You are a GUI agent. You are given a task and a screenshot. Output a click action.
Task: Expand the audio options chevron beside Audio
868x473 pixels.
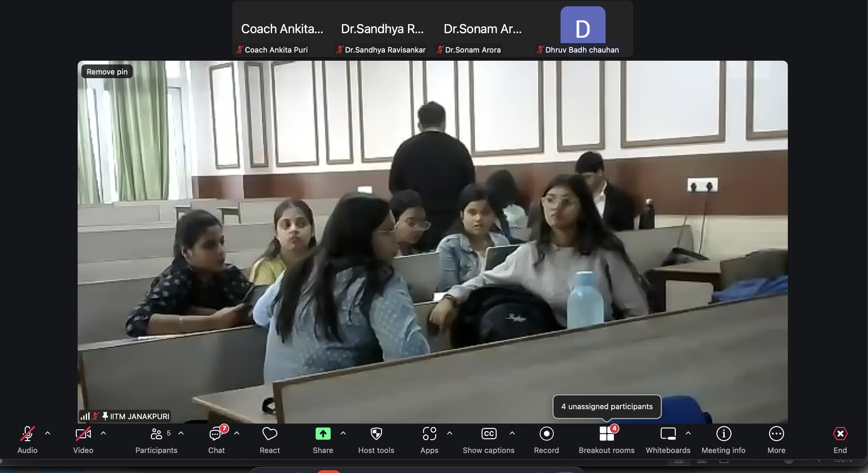(48, 433)
